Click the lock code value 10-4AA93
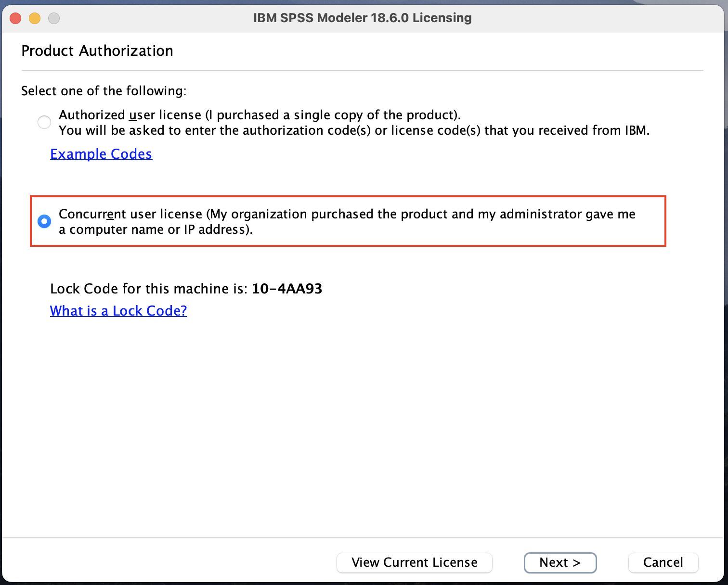Screen dimensions: 728x585 (x=287, y=289)
